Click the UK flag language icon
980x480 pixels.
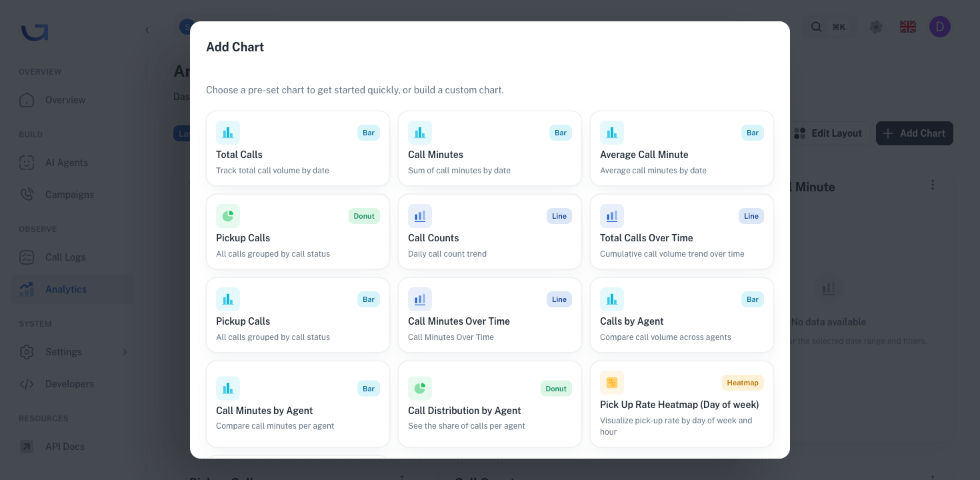point(908,27)
